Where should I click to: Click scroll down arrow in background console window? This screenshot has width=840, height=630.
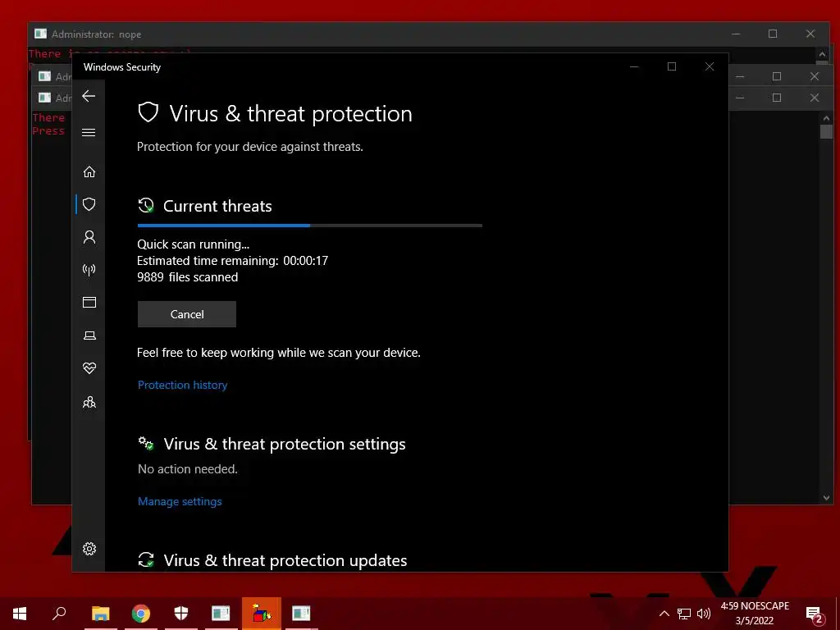826,498
